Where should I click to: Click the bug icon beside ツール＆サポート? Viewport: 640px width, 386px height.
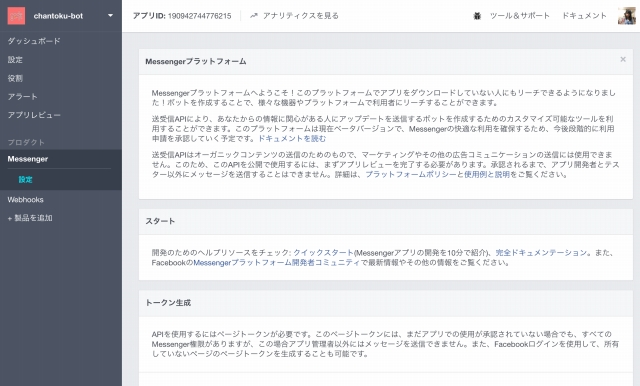tap(477, 16)
